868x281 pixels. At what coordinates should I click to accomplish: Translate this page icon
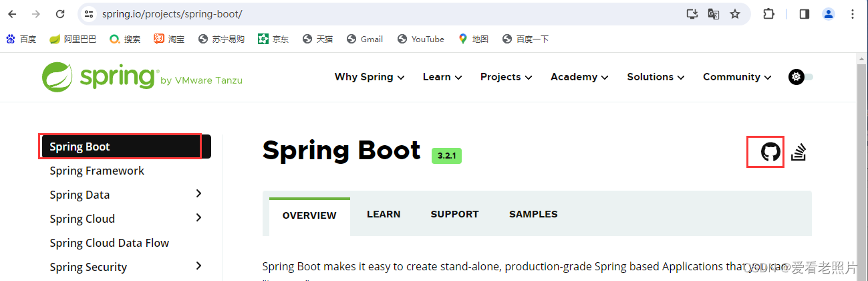pyautogui.click(x=714, y=14)
